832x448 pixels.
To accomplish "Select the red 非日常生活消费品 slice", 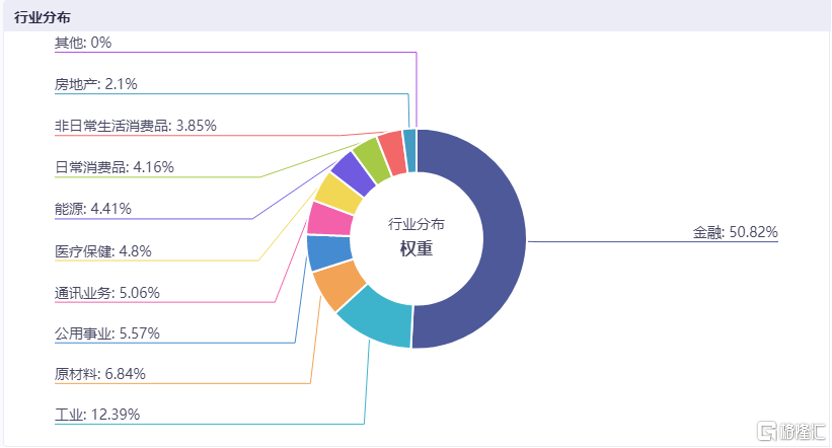I will [393, 153].
